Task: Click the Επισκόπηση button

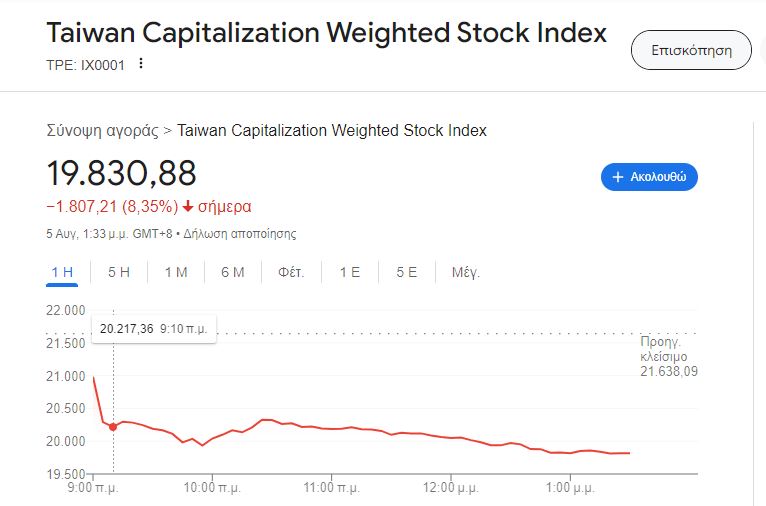Action: click(691, 50)
